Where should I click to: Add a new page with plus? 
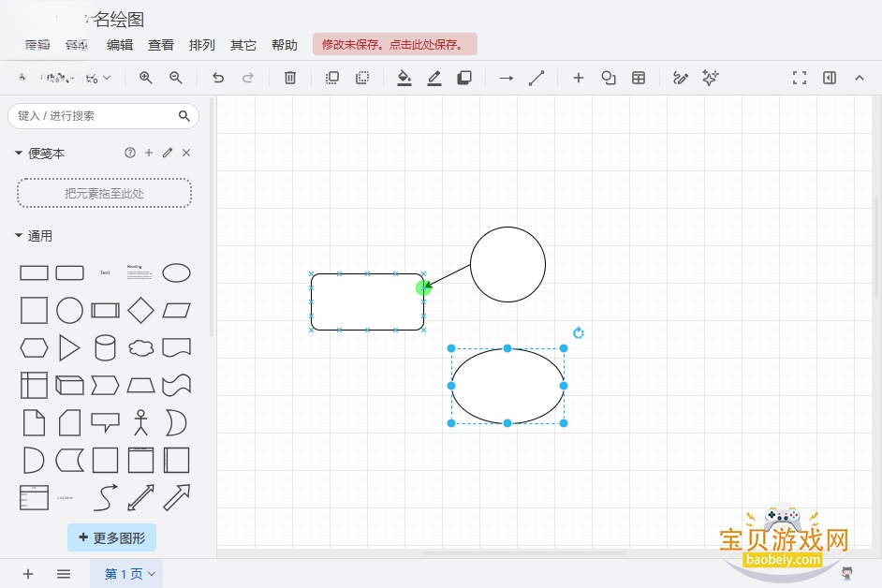pyautogui.click(x=28, y=574)
